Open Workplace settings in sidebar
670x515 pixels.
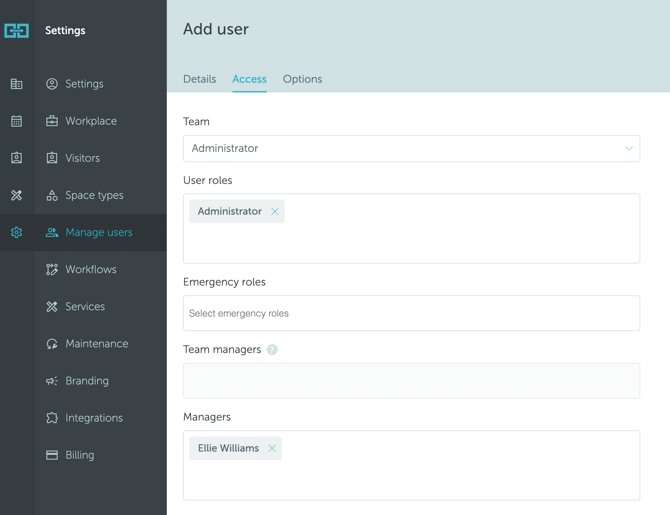[x=91, y=121]
